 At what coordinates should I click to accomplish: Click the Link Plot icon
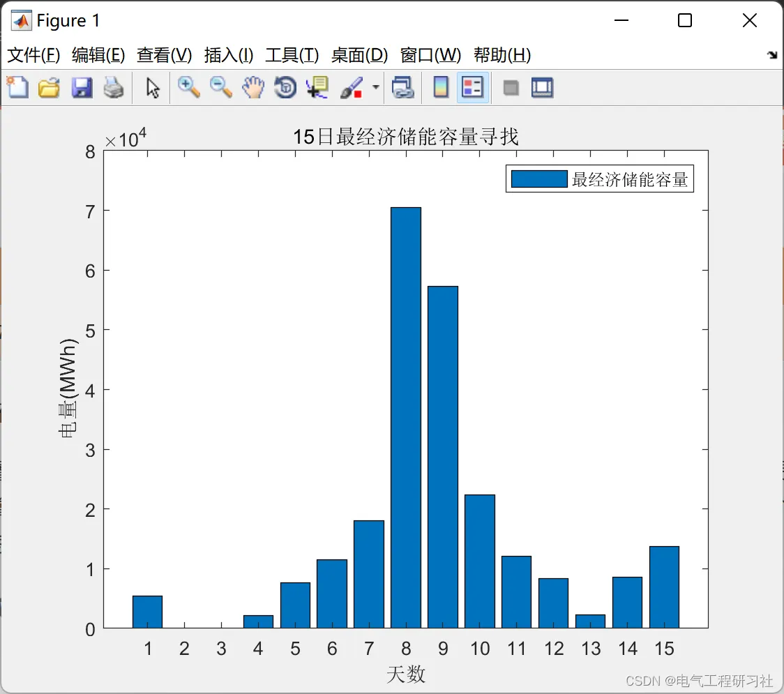(403, 87)
